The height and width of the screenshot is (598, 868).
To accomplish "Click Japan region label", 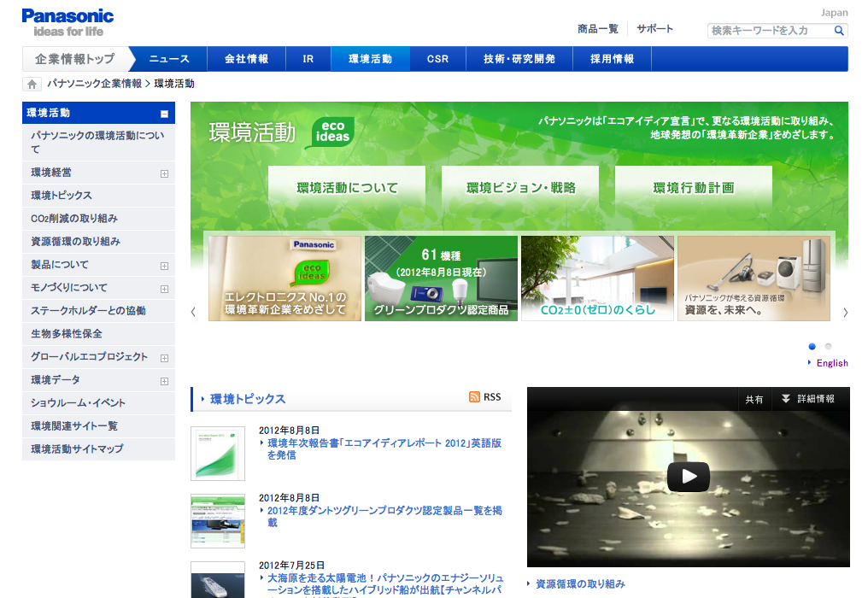I will (x=834, y=13).
